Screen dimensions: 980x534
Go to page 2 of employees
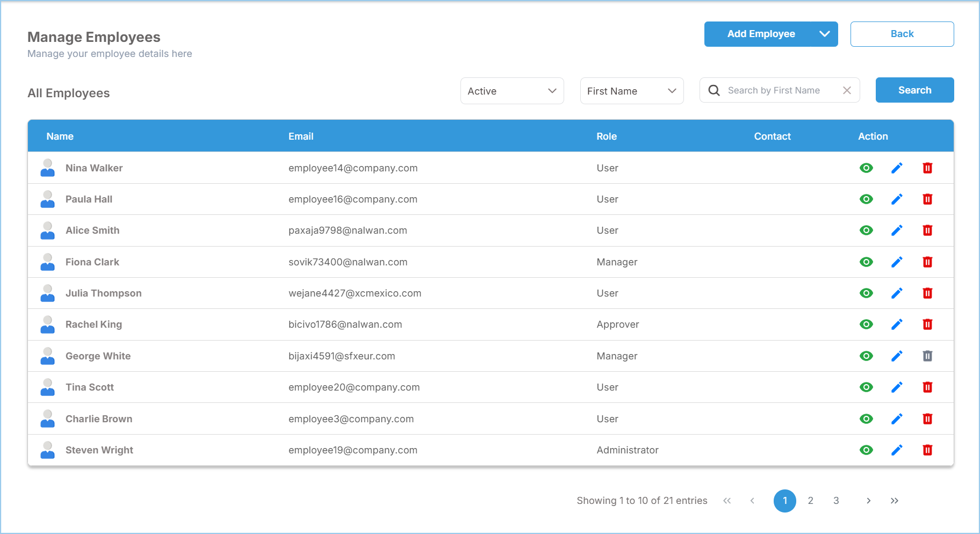tap(810, 501)
